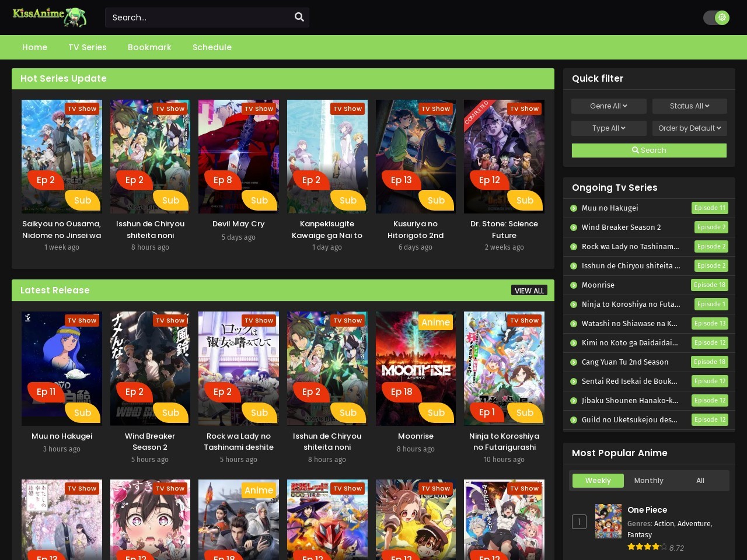Click the green Quick filter Search button
Viewport: 747px width, 560px height.
coord(649,150)
